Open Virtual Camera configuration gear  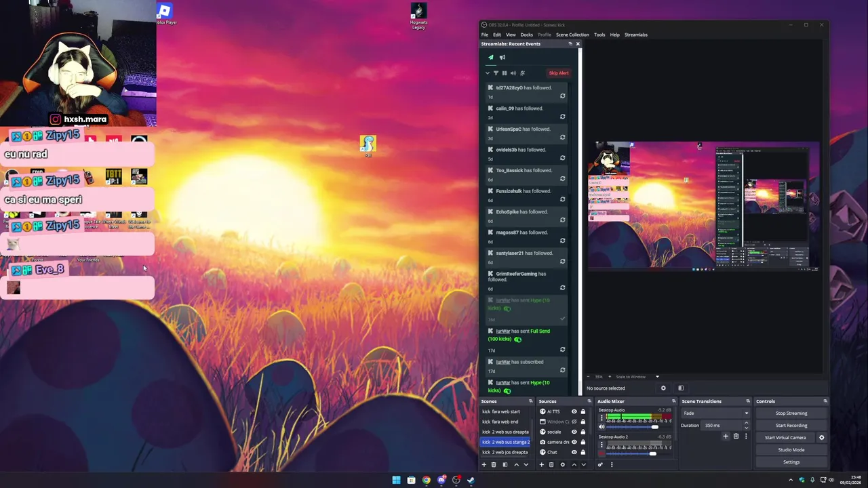(x=822, y=438)
